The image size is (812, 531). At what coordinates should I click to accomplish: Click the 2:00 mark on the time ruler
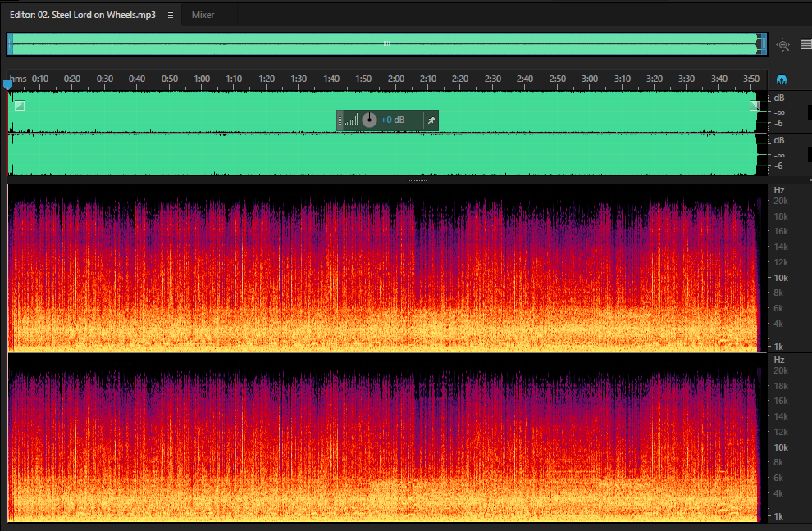pyautogui.click(x=395, y=79)
